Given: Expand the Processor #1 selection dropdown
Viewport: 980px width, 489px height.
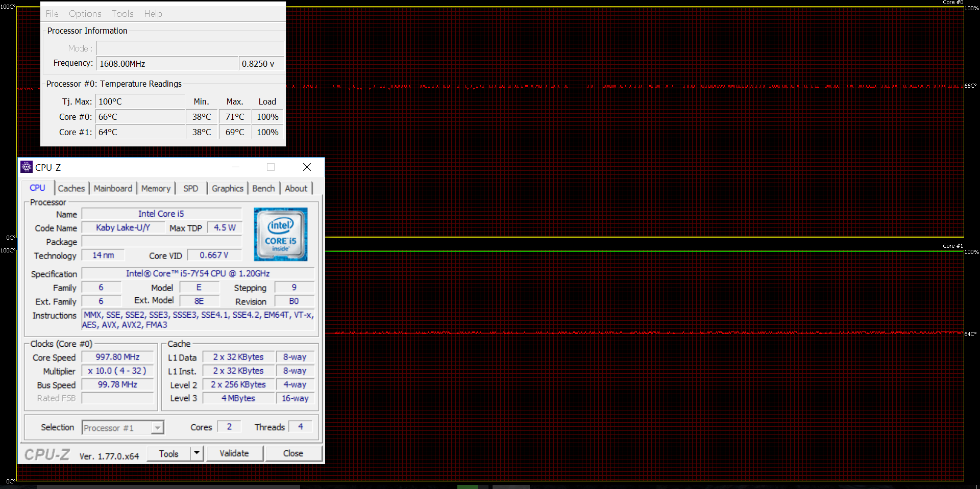Looking at the screenshot, I should pos(158,427).
